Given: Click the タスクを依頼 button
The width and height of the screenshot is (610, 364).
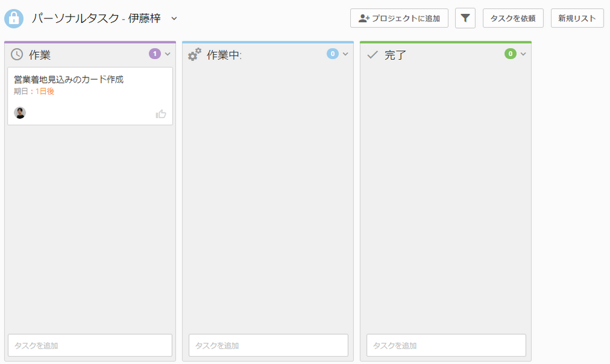Looking at the screenshot, I should (x=513, y=18).
